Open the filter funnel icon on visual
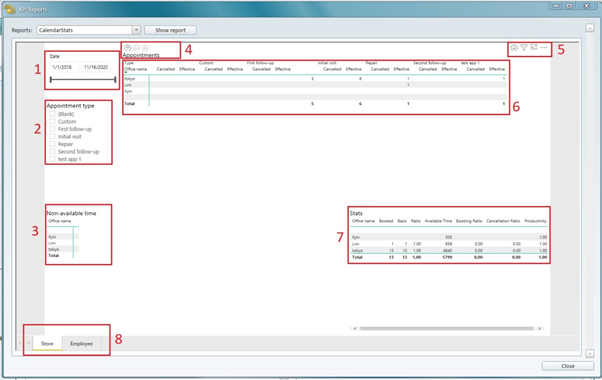 tap(524, 48)
